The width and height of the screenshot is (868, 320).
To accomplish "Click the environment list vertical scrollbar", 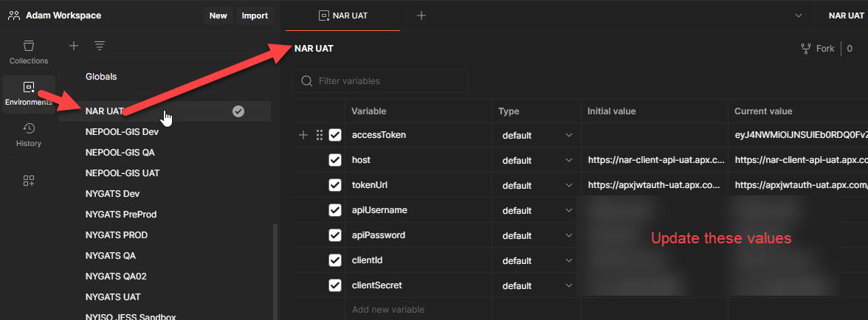I will click(x=276, y=271).
